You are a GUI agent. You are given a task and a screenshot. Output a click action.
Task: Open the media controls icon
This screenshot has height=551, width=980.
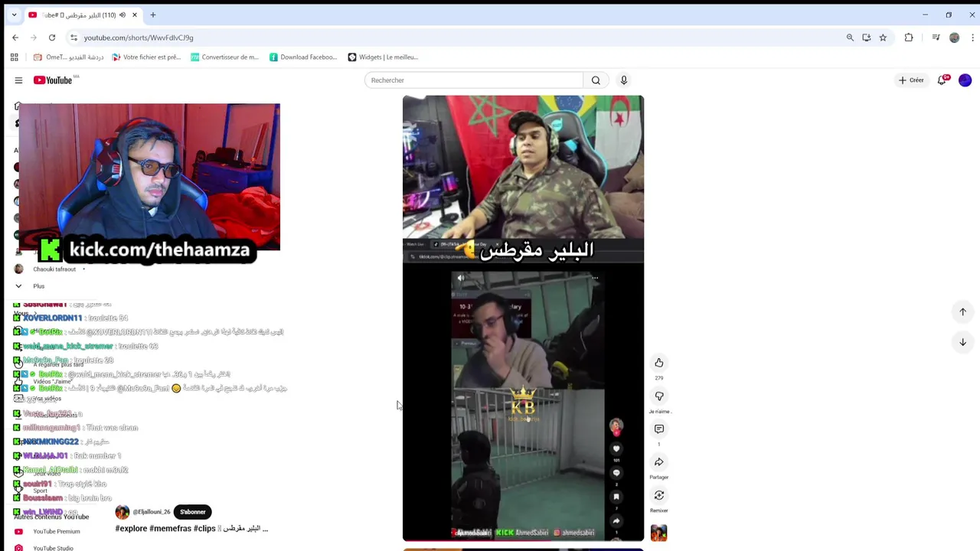(x=936, y=37)
